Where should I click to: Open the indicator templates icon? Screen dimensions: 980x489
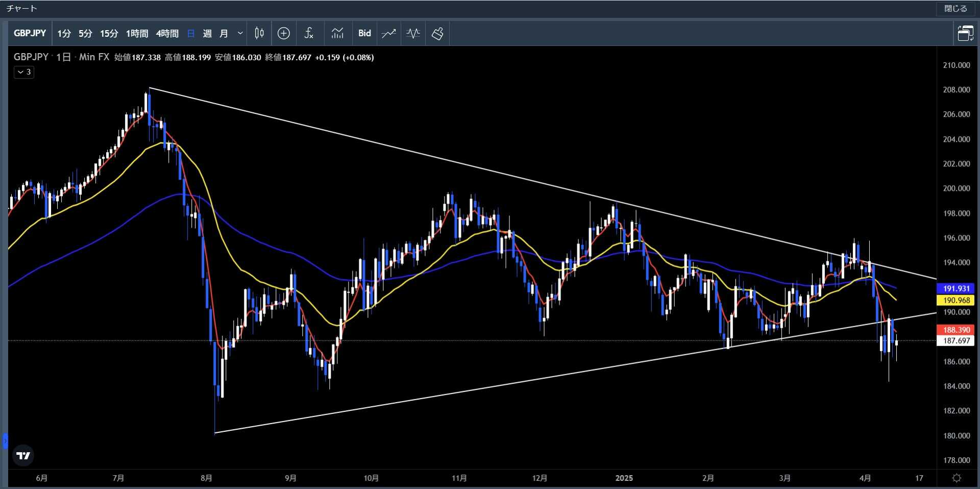coord(337,33)
